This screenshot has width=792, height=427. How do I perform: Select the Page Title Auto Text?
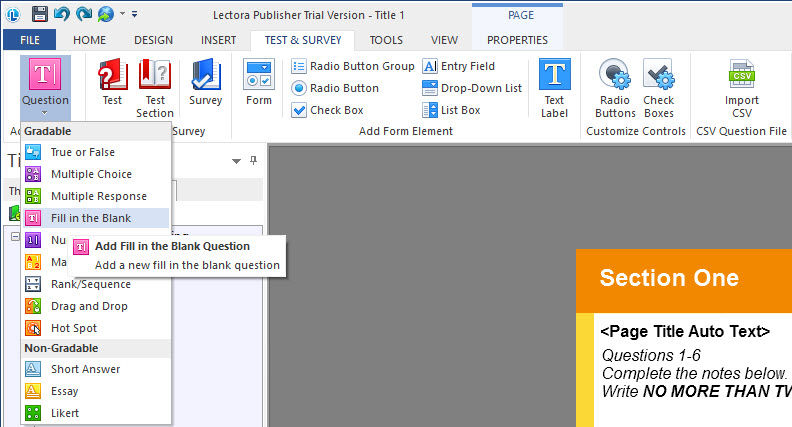tap(685, 331)
